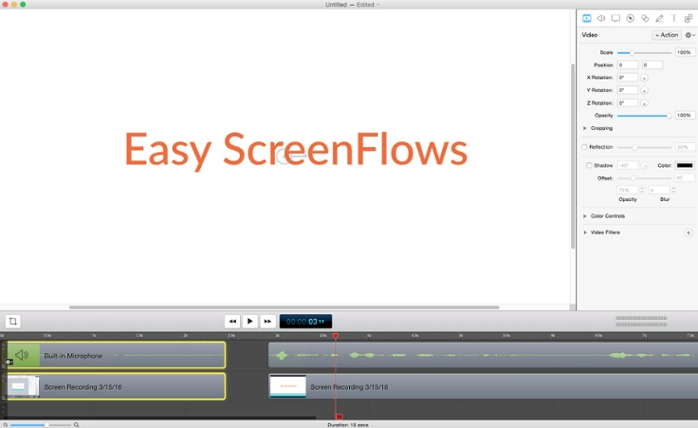
Task: Select first Screen Recording 3/15/16 clip
Action: point(117,387)
